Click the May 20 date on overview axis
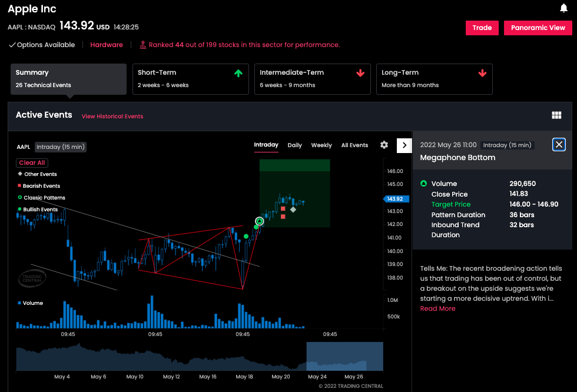This screenshot has width=577, height=392. (x=280, y=377)
